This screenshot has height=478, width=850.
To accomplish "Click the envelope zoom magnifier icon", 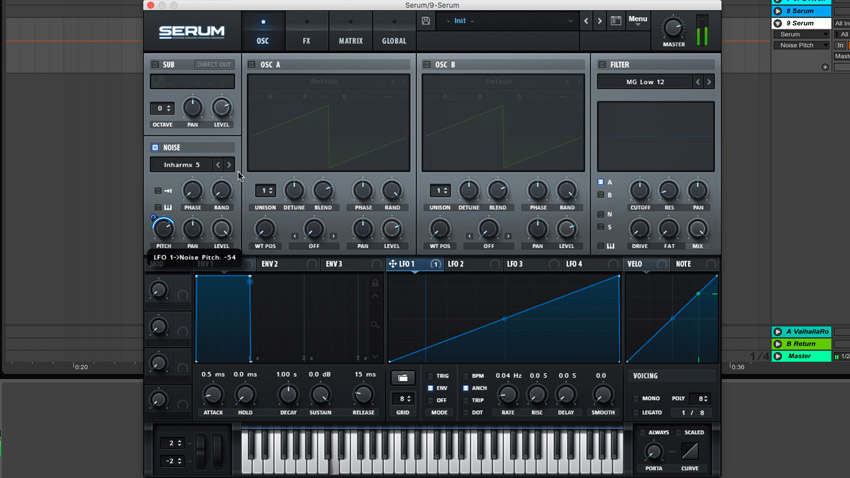I will pos(375,325).
